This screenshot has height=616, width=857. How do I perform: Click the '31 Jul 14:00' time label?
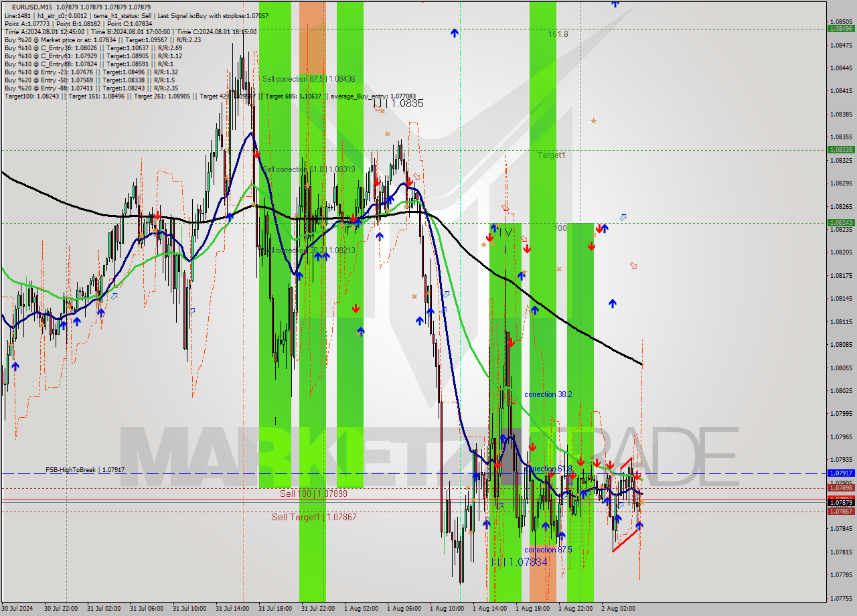pyautogui.click(x=232, y=609)
